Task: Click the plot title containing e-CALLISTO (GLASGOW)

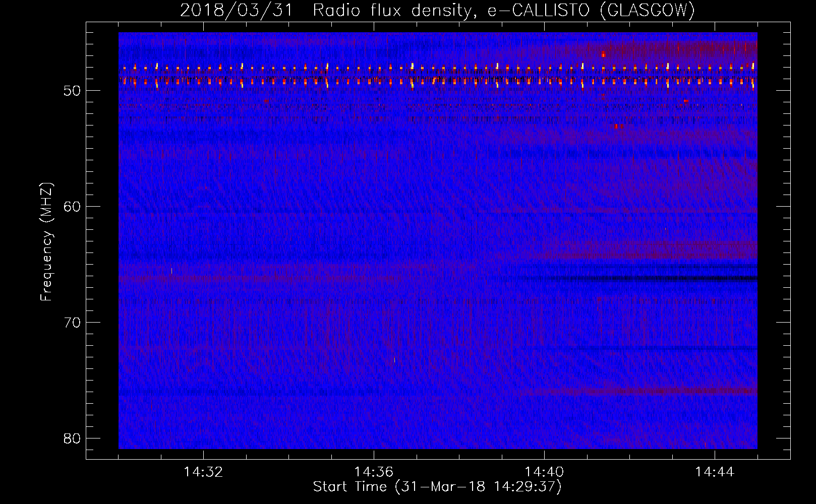Action: click(x=437, y=10)
